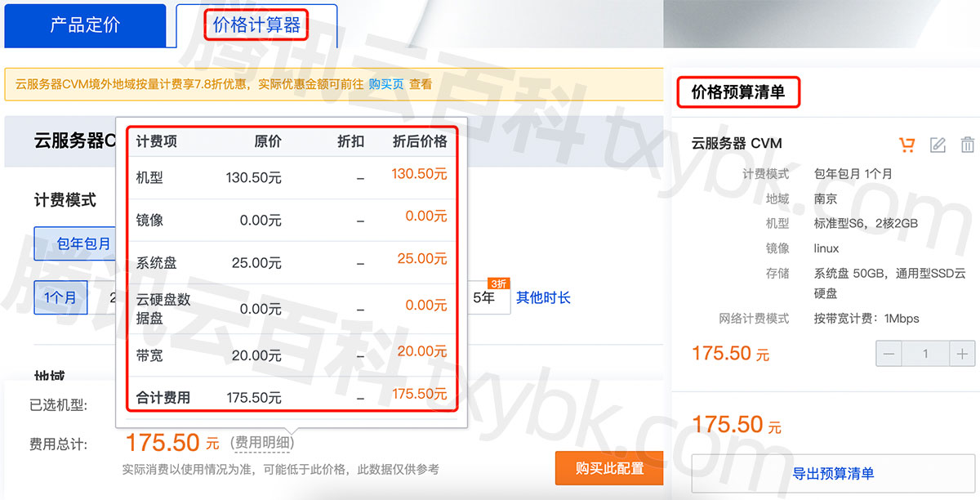Click the quantity input field showing 1

coord(925,354)
